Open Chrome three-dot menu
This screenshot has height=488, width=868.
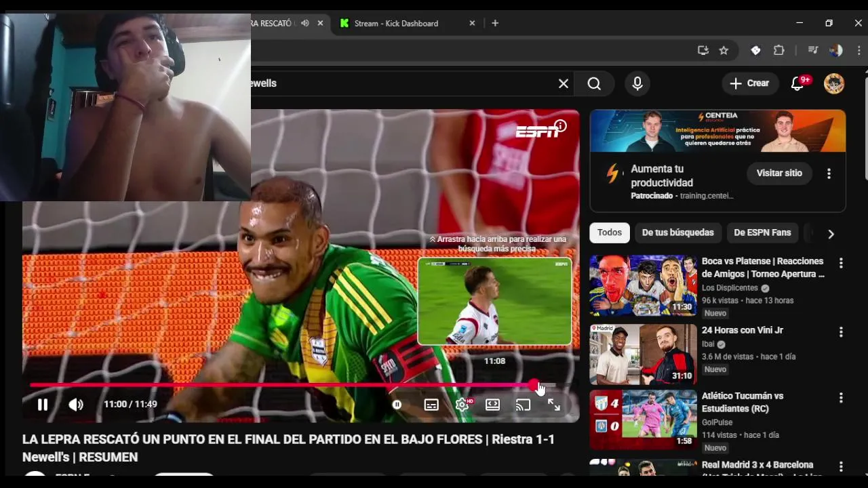[859, 50]
